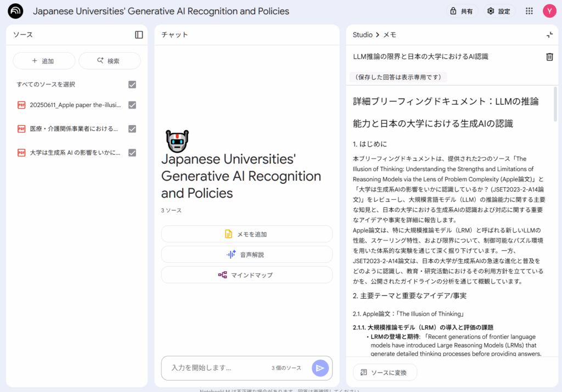
Task: Click ソースに変換 button
Action: click(385, 373)
